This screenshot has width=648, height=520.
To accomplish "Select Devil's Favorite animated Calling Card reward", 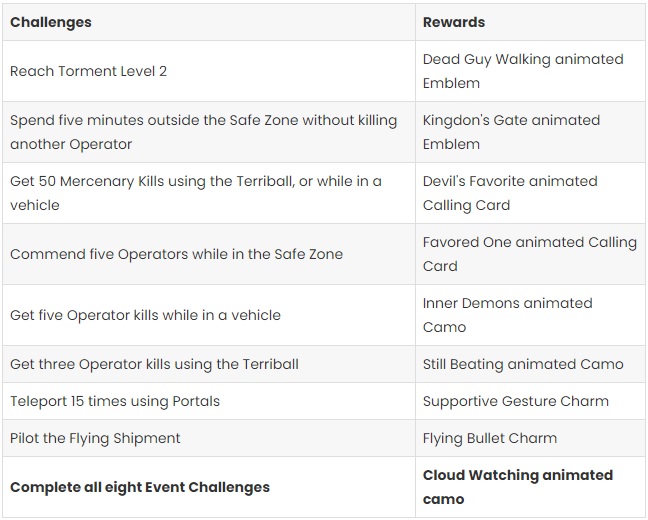I will (x=510, y=193).
